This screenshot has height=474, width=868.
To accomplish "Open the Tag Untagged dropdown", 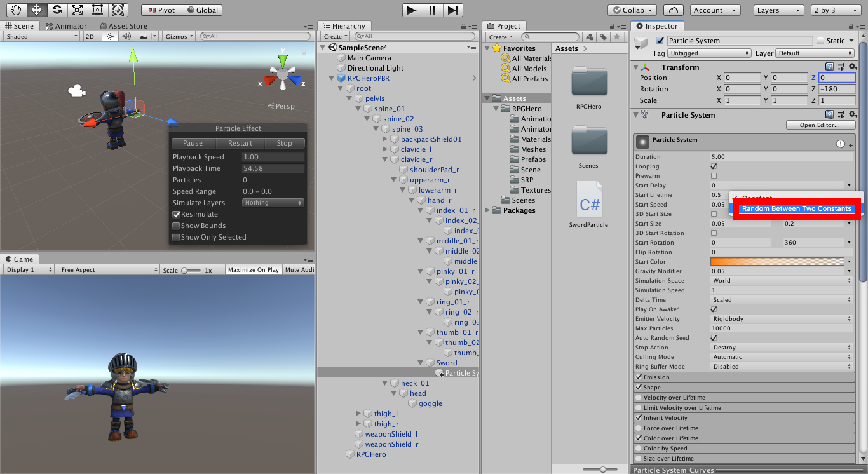I will click(708, 53).
